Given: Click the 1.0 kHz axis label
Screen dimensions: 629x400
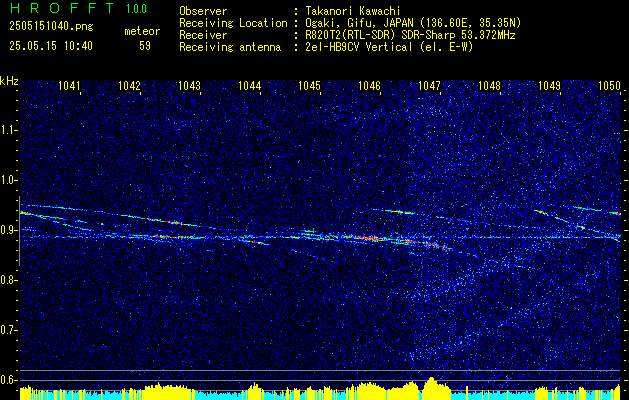Looking at the screenshot, I should tap(8, 180).
